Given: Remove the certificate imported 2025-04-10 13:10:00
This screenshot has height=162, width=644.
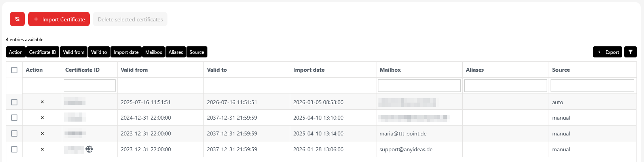Looking at the screenshot, I should [42, 118].
